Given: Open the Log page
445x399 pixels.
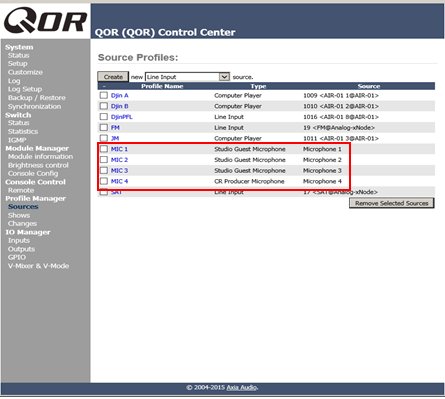Looking at the screenshot, I should tap(14, 81).
